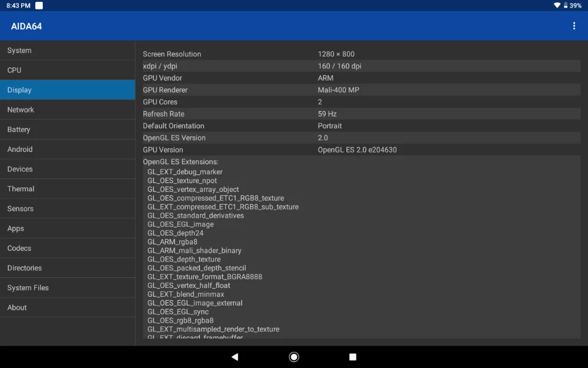The width and height of the screenshot is (588, 368).
Task: Tap the GL_OES_packed_depth_stencil line
Action: pos(196,268)
